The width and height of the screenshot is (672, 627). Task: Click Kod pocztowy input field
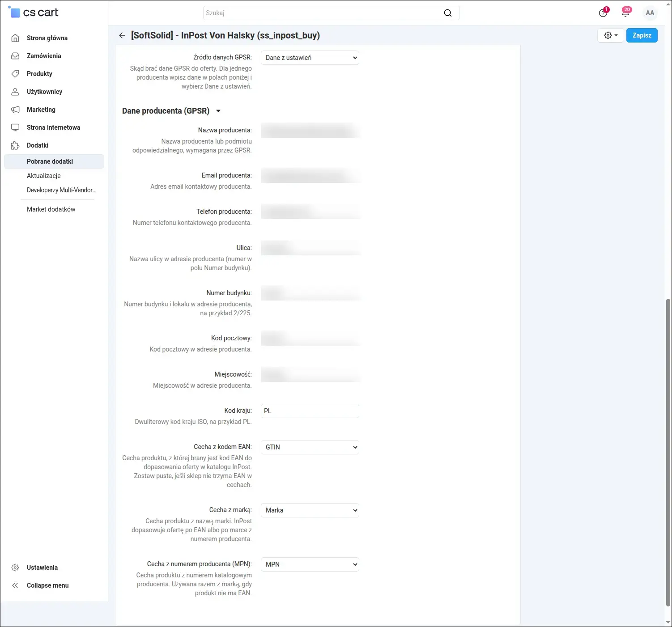310,339
